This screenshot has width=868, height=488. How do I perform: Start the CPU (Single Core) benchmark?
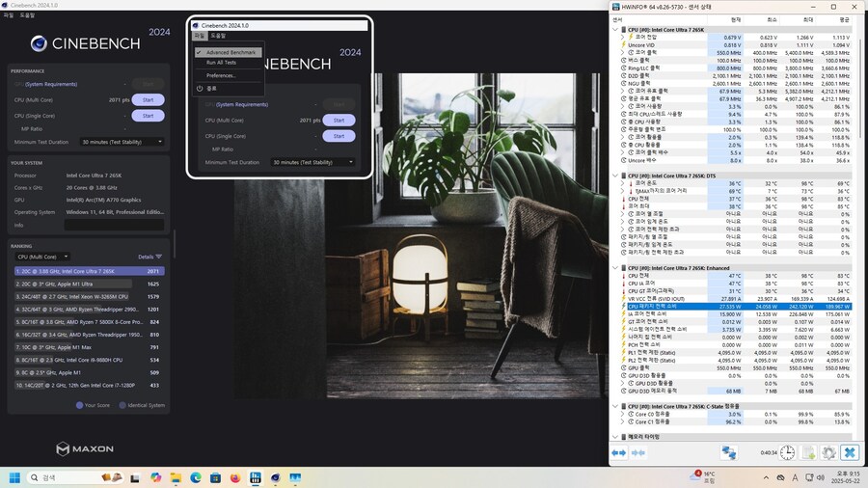pos(148,116)
